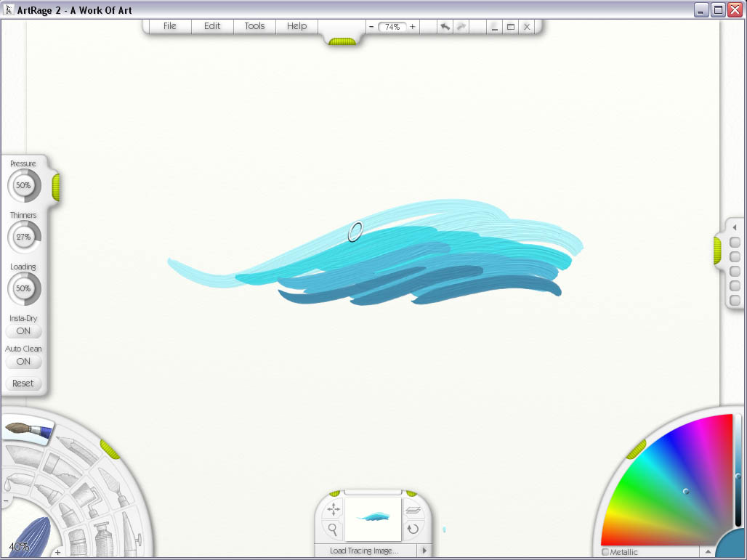
Task: Click the Undo arrow in top bar
Action: 445,27
